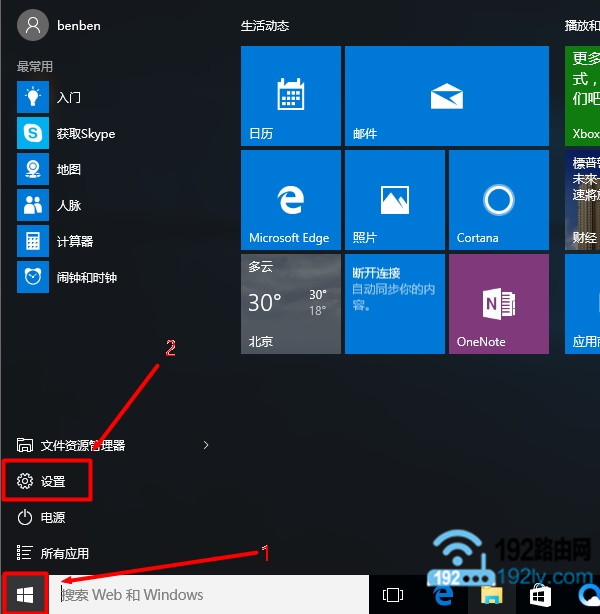Screen dimensions: 600x614
Task: Open the Cortana tile
Action: tap(498, 200)
